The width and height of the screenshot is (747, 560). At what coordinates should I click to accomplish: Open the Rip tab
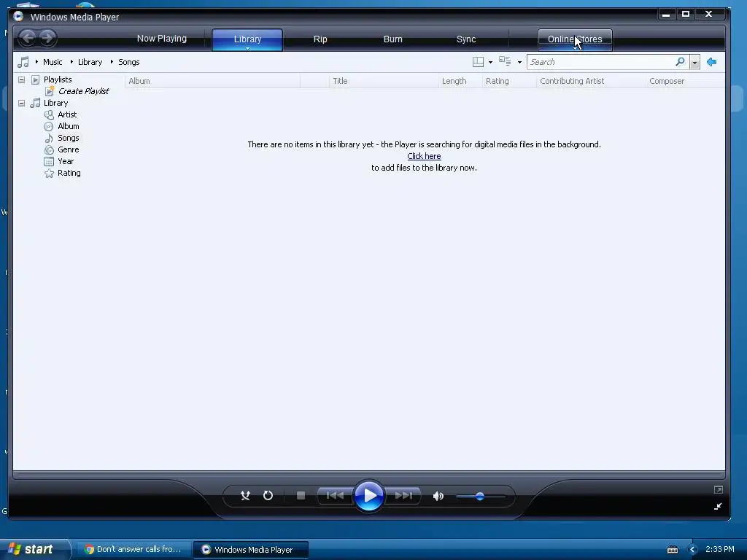click(320, 39)
